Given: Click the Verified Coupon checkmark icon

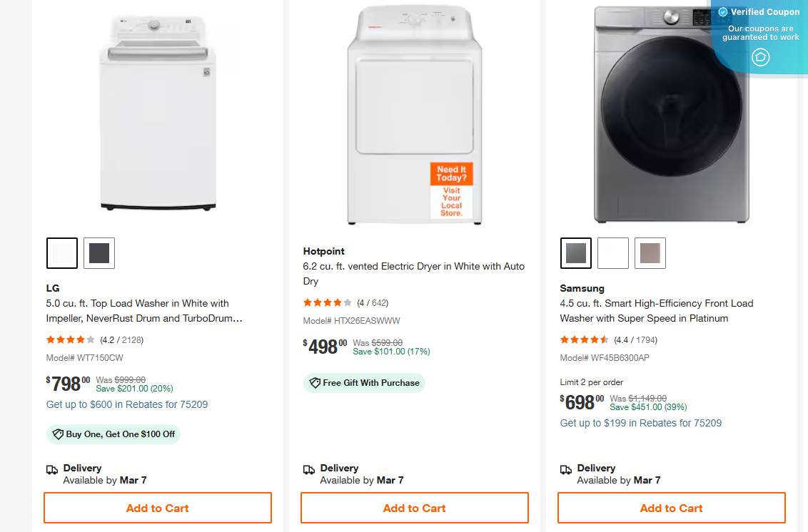Looking at the screenshot, I should (722, 11).
